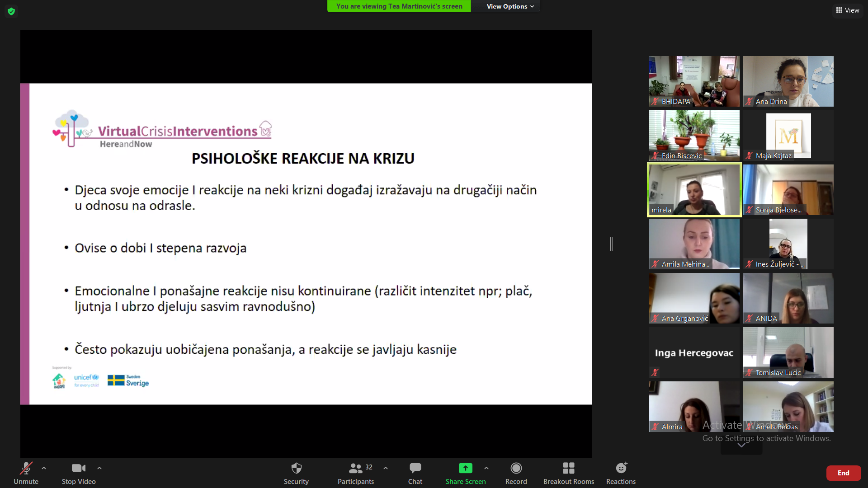868x488 pixels.
Task: Click the green encryption shield icon
Action: [x=11, y=11]
